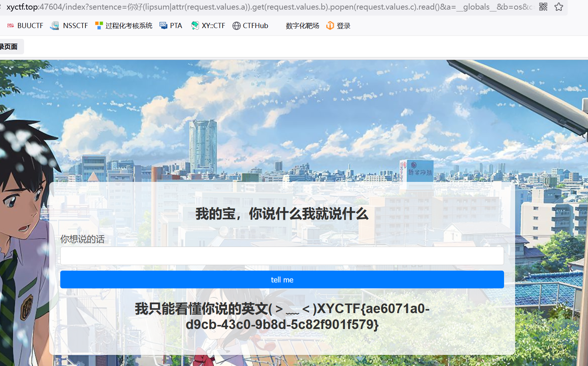Screen dimensions: 588x366
Task: Focus the address bar URL text
Action: pyautogui.click(x=259, y=7)
